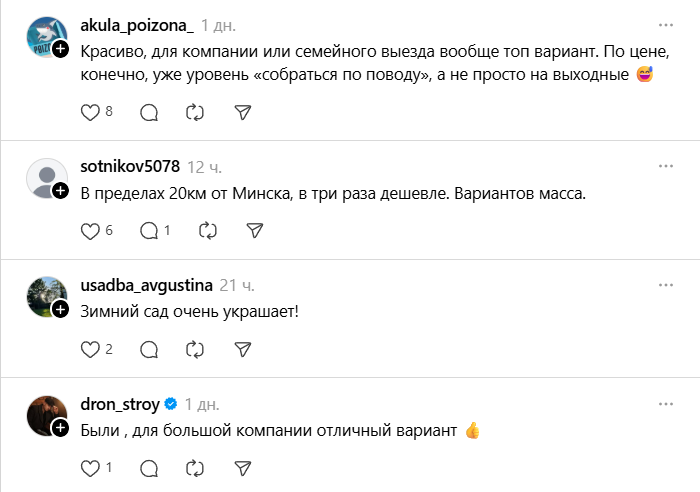Screen dimensions: 700x492
Task: Like usadba_avgustina's comment
Action: click(x=90, y=349)
